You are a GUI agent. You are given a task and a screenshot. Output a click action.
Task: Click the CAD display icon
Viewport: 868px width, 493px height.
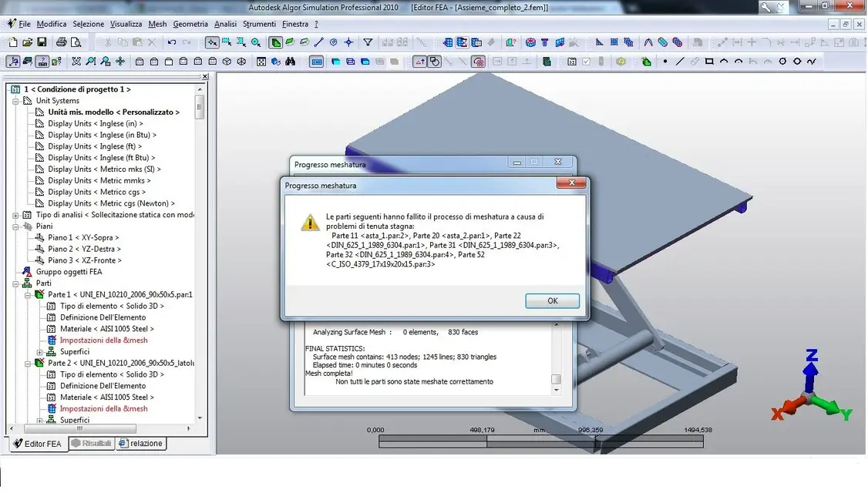click(316, 62)
